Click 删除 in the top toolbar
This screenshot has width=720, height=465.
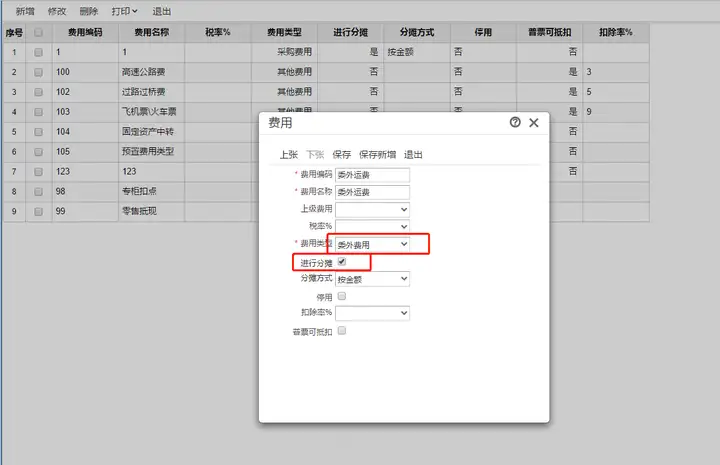point(89,11)
